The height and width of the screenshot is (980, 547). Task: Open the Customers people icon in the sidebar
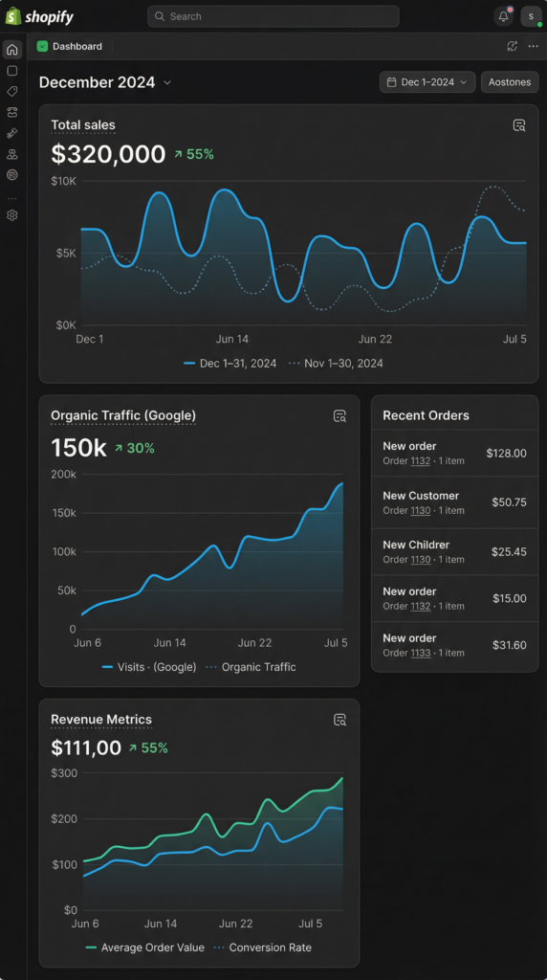click(x=11, y=154)
